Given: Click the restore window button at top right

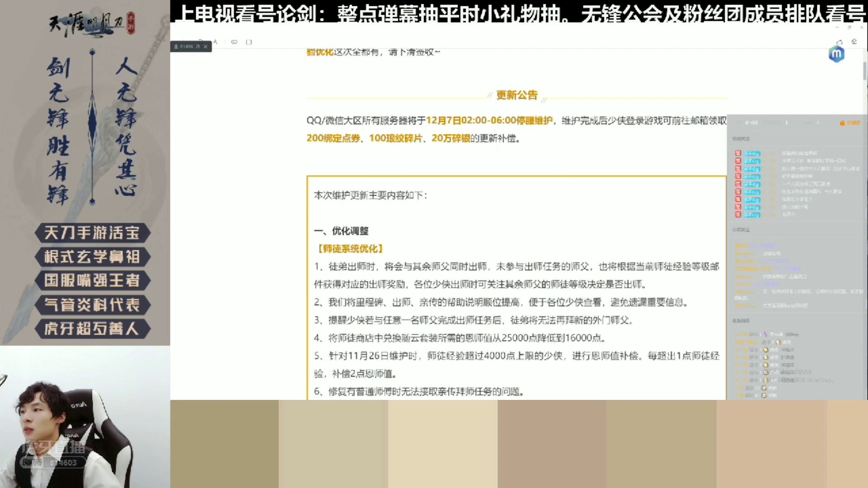Looking at the screenshot, I should (x=849, y=28).
